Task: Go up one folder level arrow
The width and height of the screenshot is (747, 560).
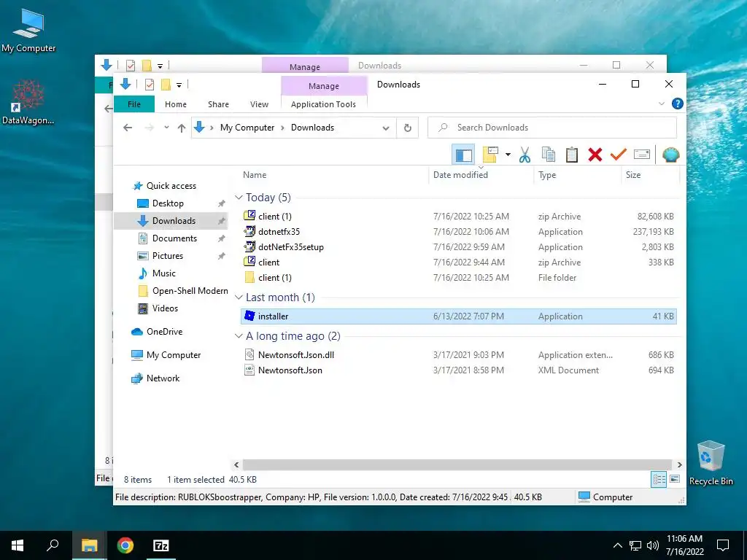Action: coord(182,128)
